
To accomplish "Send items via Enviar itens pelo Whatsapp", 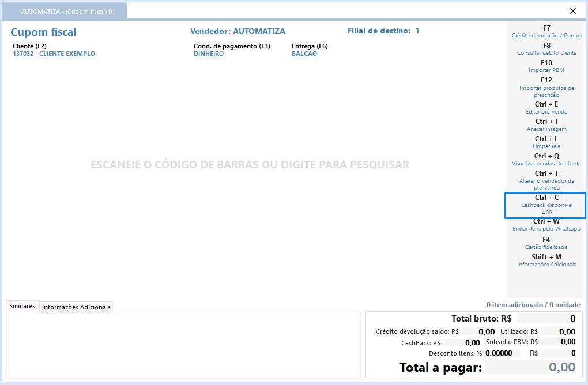I will pyautogui.click(x=546, y=225).
